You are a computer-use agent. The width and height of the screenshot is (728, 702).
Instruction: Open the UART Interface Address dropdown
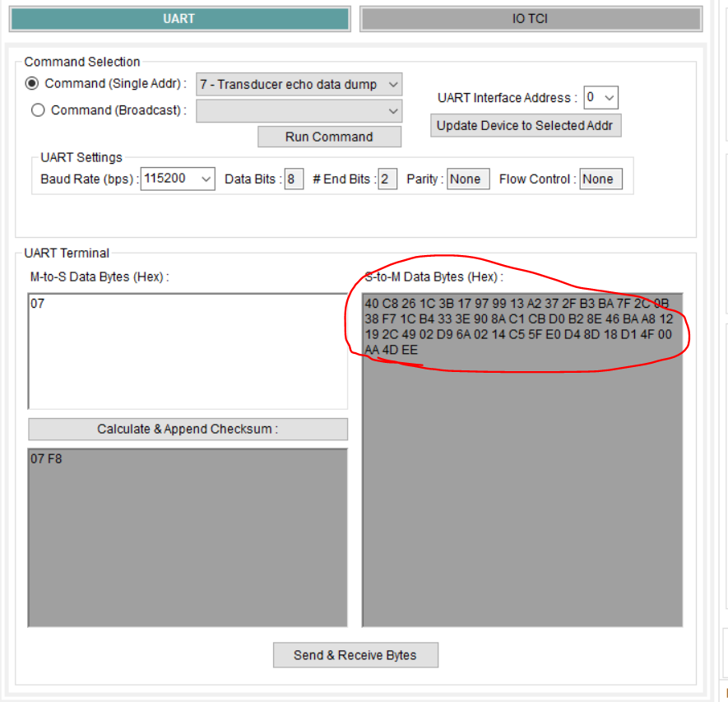pyautogui.click(x=600, y=98)
